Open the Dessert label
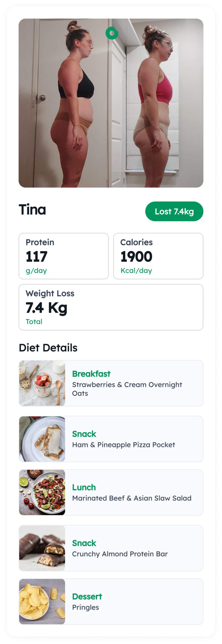This screenshot has width=222, height=644. point(87,596)
